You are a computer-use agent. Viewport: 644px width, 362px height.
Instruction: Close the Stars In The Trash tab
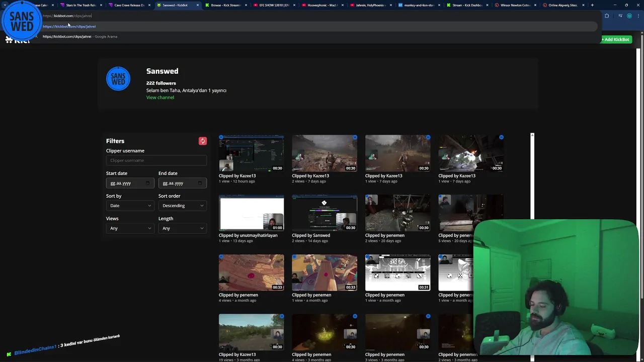point(101,5)
